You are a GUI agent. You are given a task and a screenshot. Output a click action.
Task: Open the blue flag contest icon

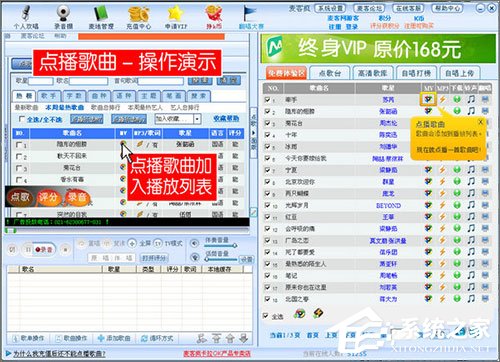click(249, 14)
